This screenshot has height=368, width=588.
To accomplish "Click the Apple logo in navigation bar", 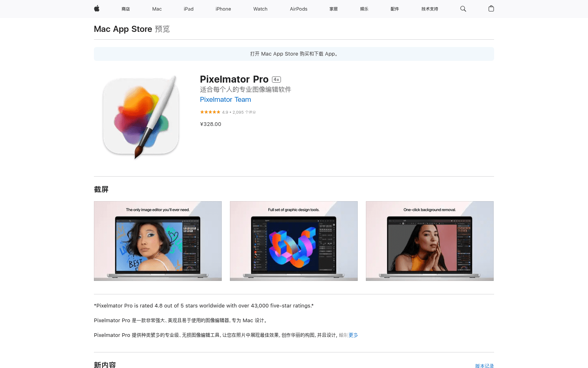I will point(97,9).
